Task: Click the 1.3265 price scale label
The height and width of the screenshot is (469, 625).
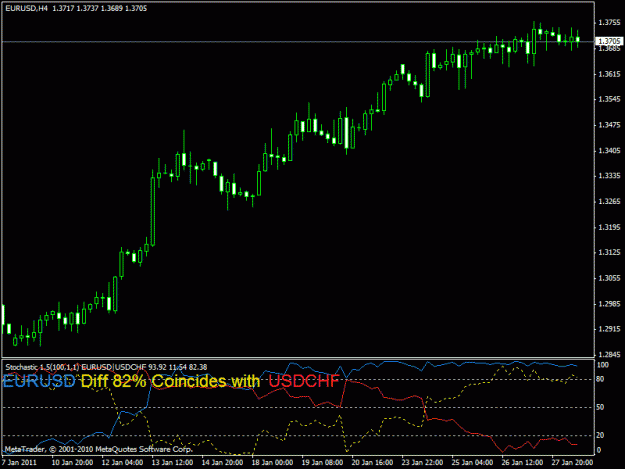Action: 609,201
